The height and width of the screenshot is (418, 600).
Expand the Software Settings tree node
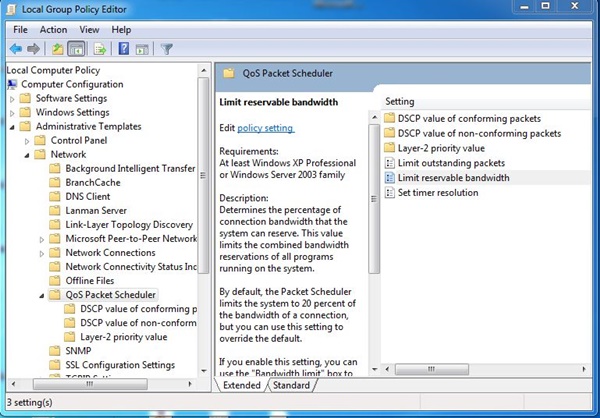[x=13, y=99]
